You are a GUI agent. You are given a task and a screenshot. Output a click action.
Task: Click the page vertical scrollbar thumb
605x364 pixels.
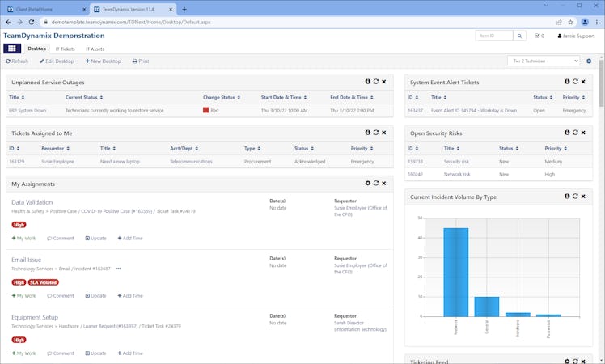[x=601, y=83]
